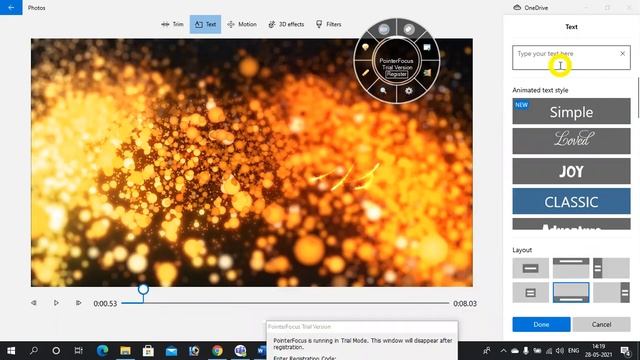Click the next frame button
Viewport: 640px width, 360px height.
pyautogui.click(x=78, y=303)
